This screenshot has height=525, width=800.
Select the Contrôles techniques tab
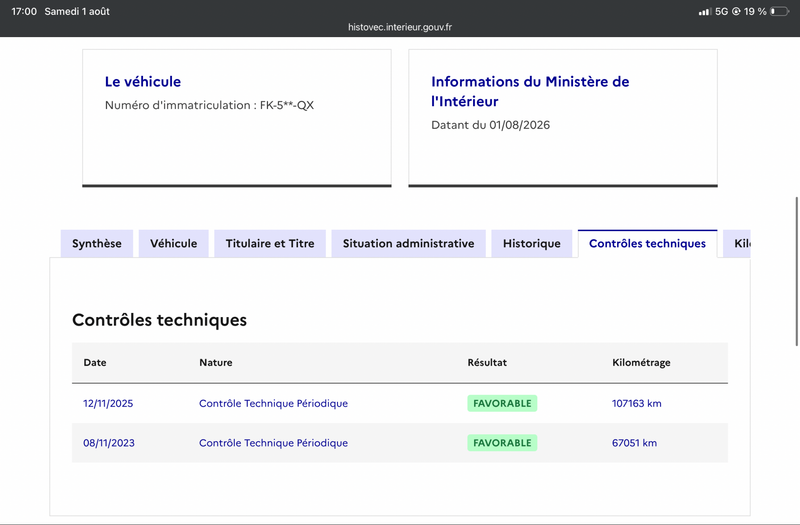(647, 244)
